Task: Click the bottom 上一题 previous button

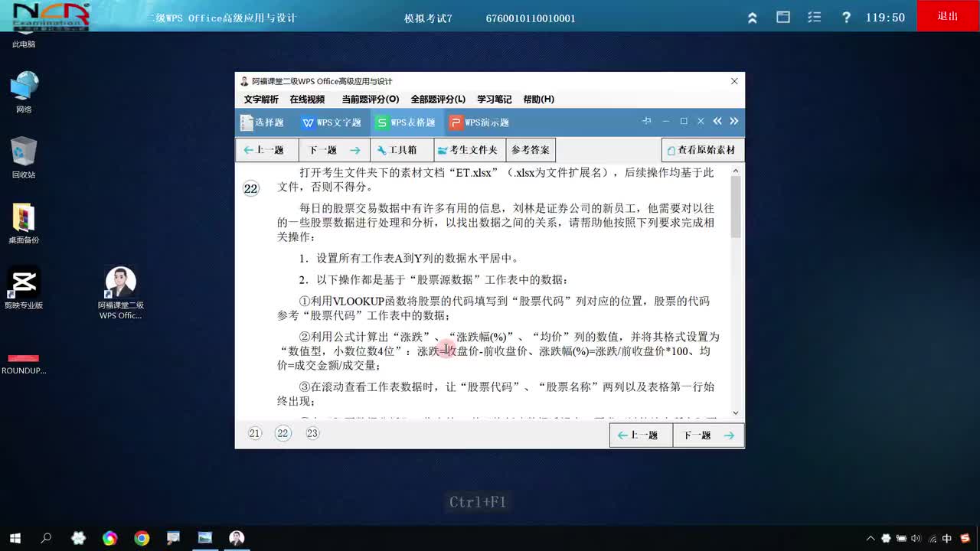Action: point(641,435)
